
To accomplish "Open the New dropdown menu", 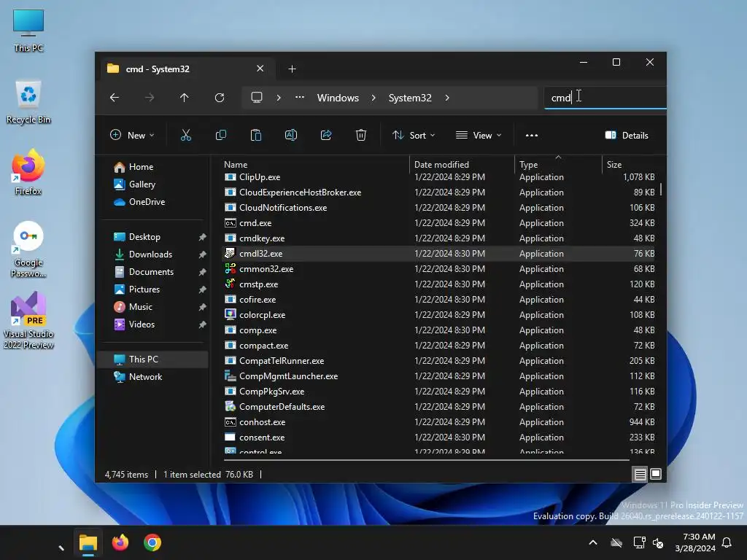I will tap(132, 135).
